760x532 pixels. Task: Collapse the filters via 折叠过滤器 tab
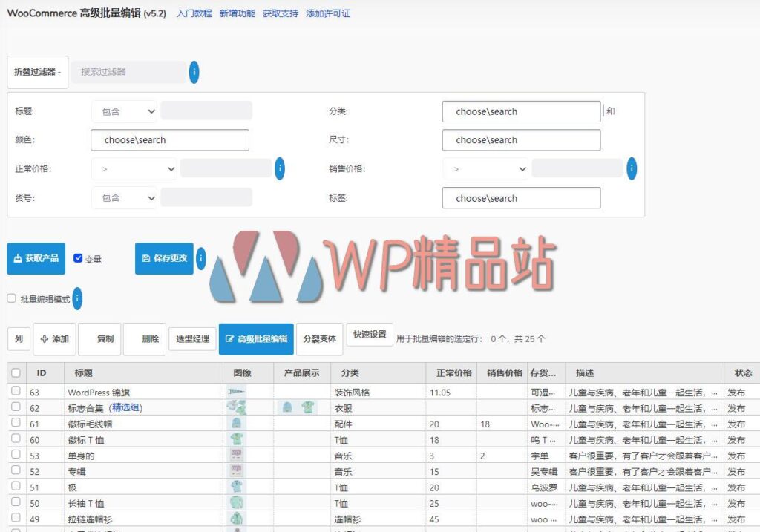[37, 72]
